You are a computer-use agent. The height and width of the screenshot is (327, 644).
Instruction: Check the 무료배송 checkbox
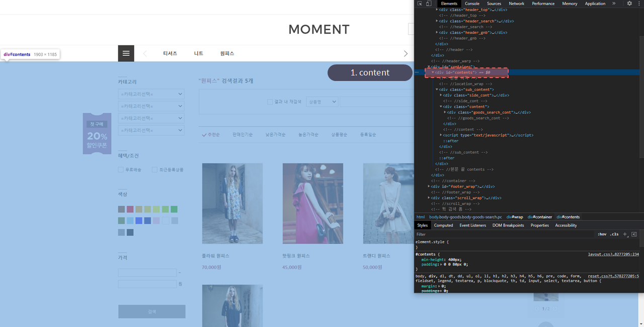tap(121, 170)
